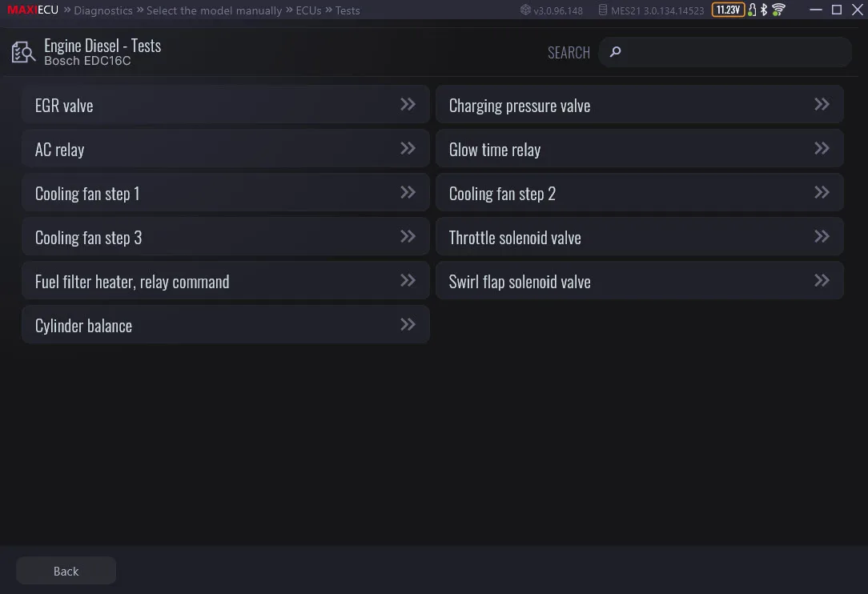Select the ECUs breadcrumb entry
The height and width of the screenshot is (594, 868).
click(x=308, y=10)
